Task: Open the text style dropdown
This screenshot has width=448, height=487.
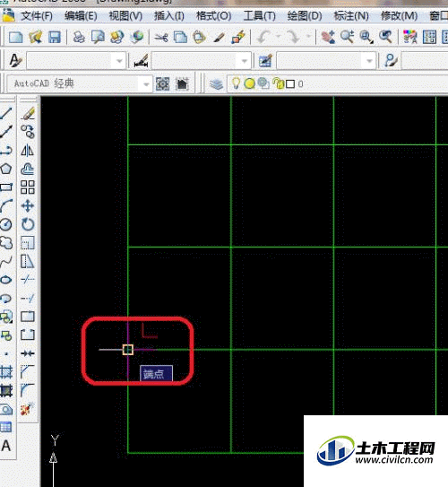Action: tap(119, 61)
